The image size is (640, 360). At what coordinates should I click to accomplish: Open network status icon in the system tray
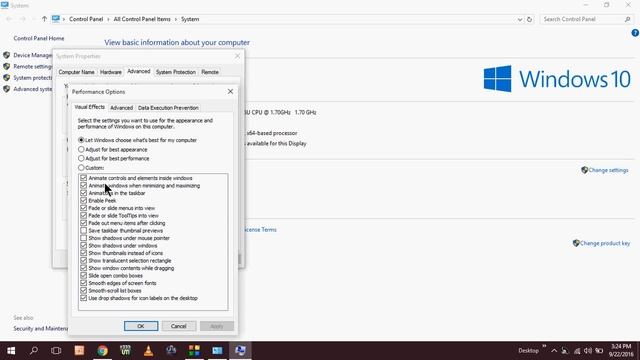(577, 351)
